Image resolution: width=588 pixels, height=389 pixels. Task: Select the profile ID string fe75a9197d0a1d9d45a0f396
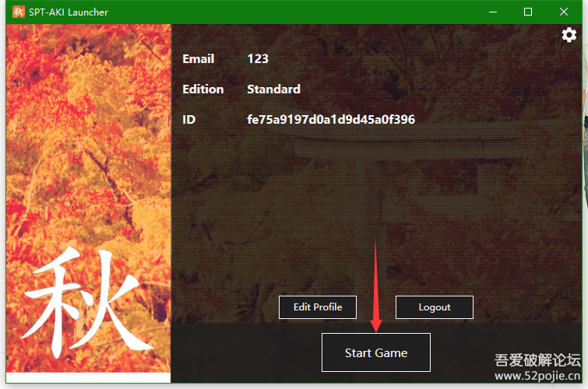coord(330,120)
